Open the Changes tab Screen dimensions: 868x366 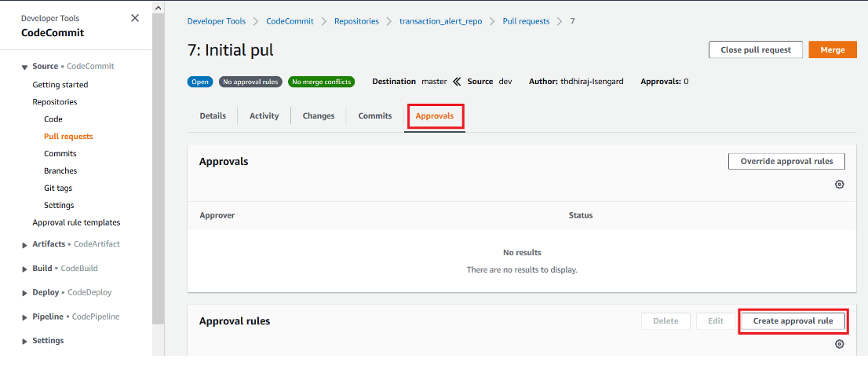319,115
